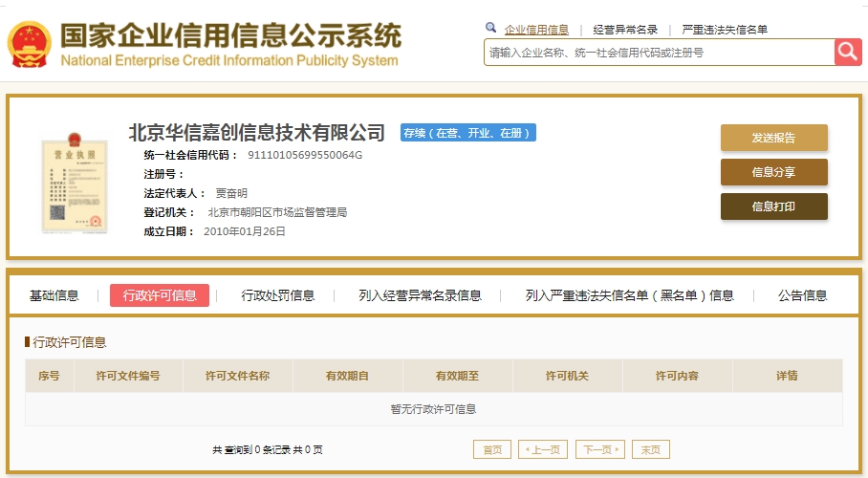868x478 pixels.
Task: Click the small blue magnifier icon
Action: tap(490, 27)
